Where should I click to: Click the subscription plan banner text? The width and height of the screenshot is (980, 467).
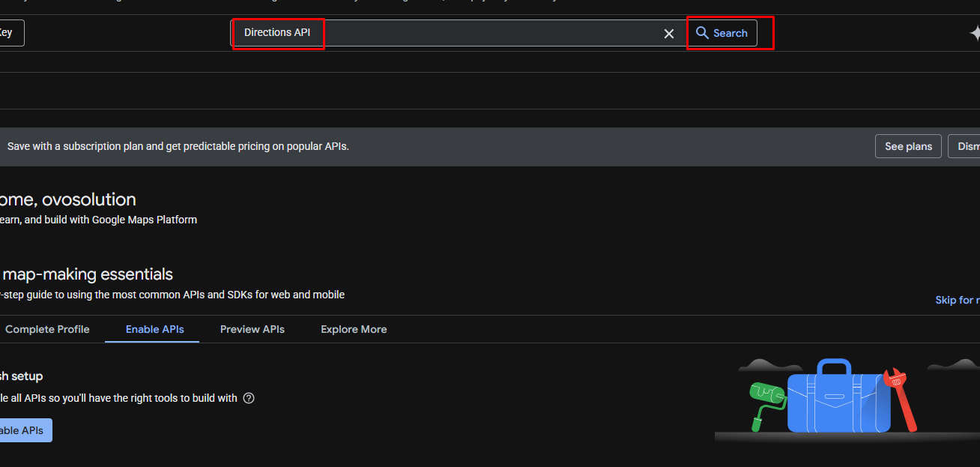coord(178,146)
